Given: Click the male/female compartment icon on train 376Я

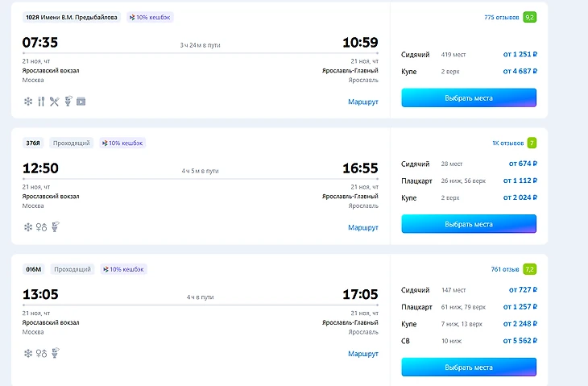Looking at the screenshot, I should pyautogui.click(x=42, y=227).
